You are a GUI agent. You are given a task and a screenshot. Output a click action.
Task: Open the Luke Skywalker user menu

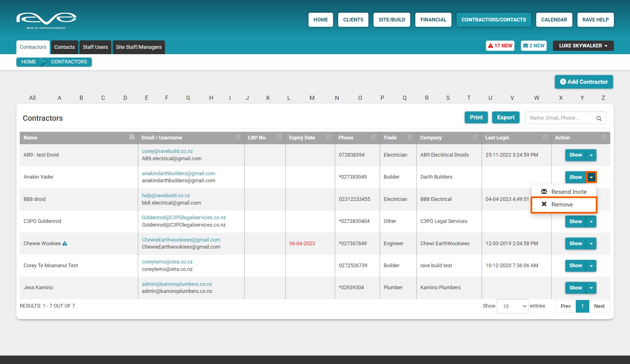coord(583,46)
